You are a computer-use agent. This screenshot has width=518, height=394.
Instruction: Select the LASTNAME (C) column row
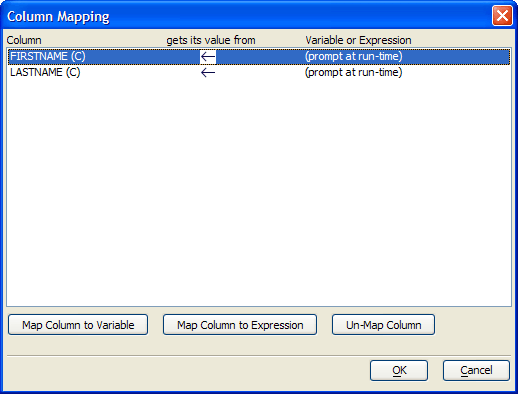[x=259, y=72]
